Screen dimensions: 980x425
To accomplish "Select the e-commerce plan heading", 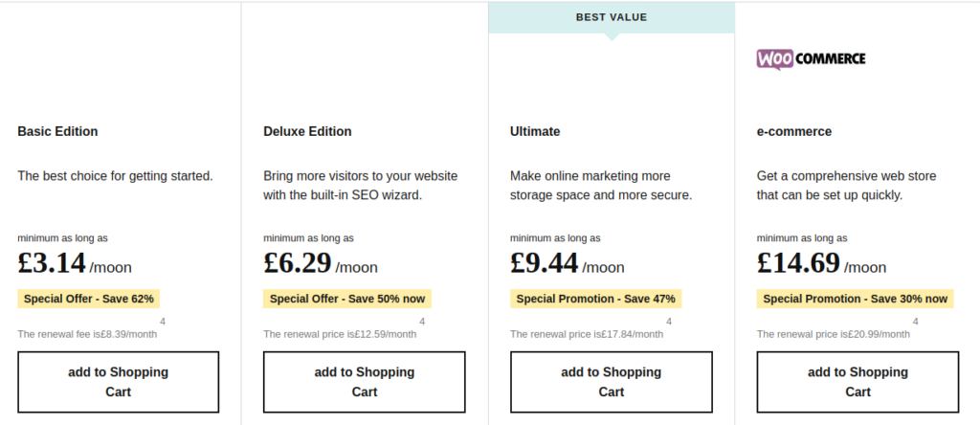I will [793, 131].
